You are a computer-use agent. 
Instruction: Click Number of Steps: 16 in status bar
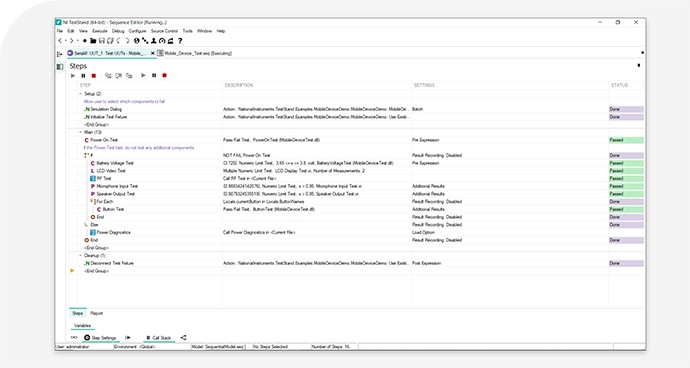point(330,347)
